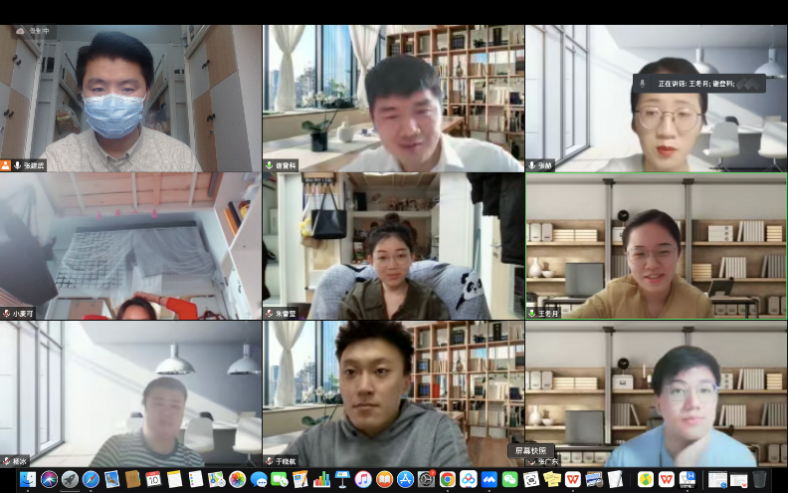Launch Siri from the dock

click(49, 479)
